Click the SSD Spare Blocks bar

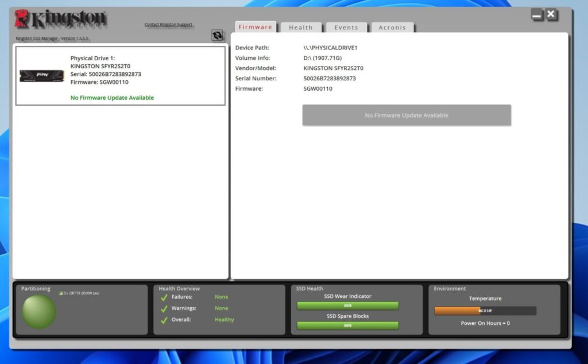pyautogui.click(x=347, y=326)
